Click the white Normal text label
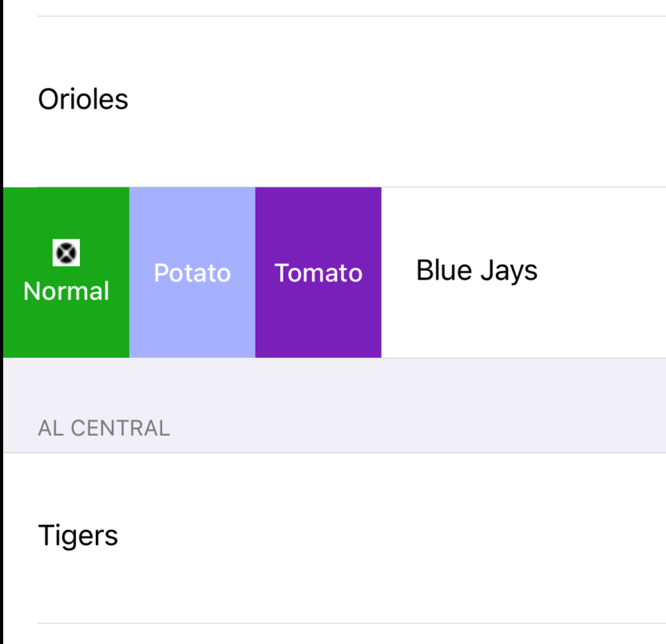666x644 pixels. tap(66, 291)
